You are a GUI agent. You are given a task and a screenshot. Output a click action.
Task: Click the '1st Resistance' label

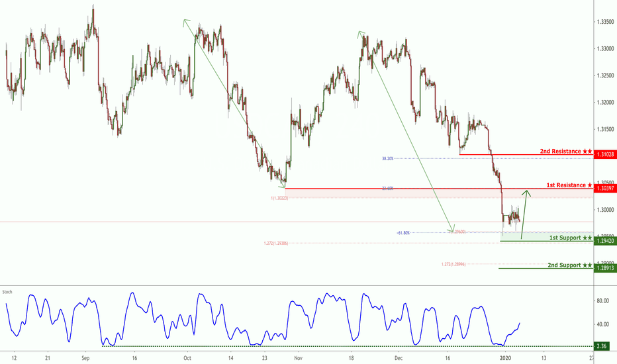pos(569,185)
